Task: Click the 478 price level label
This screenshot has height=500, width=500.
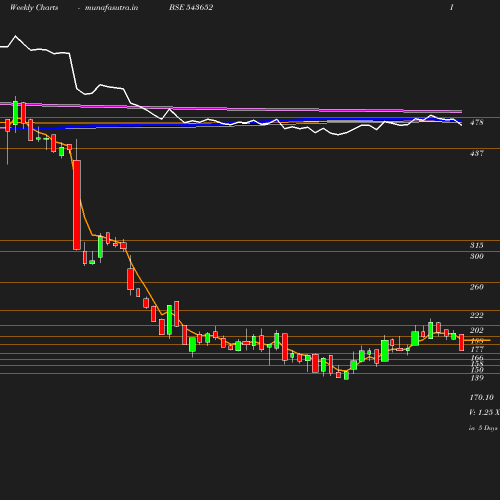Action: pos(476,122)
